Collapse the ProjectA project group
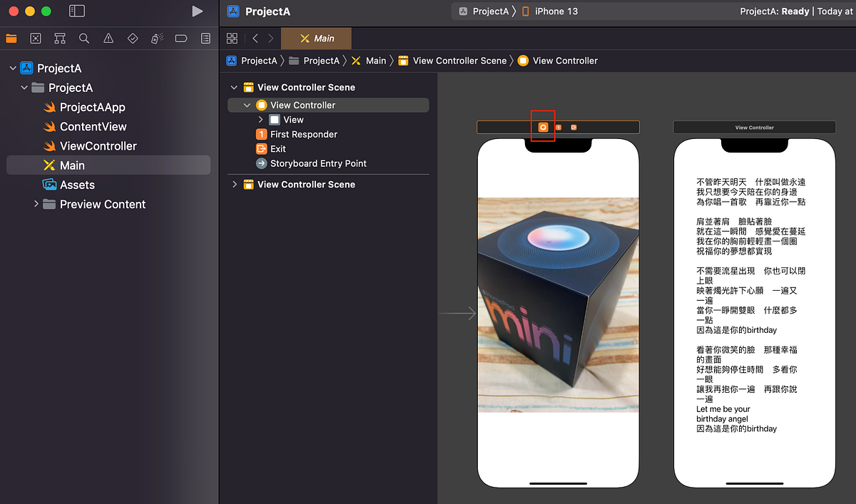Image resolution: width=856 pixels, height=504 pixels. coord(12,68)
